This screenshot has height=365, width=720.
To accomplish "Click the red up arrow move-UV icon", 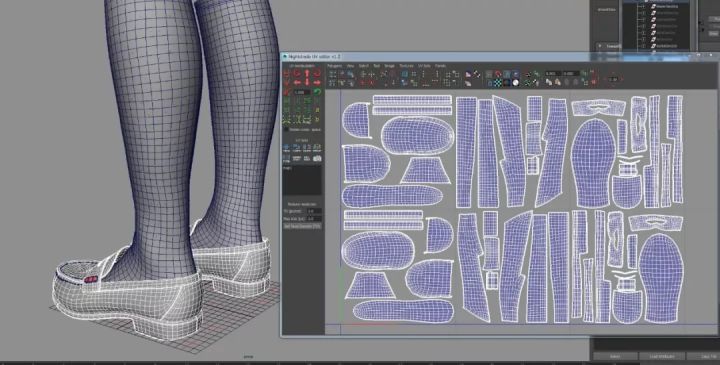I will [307, 73].
